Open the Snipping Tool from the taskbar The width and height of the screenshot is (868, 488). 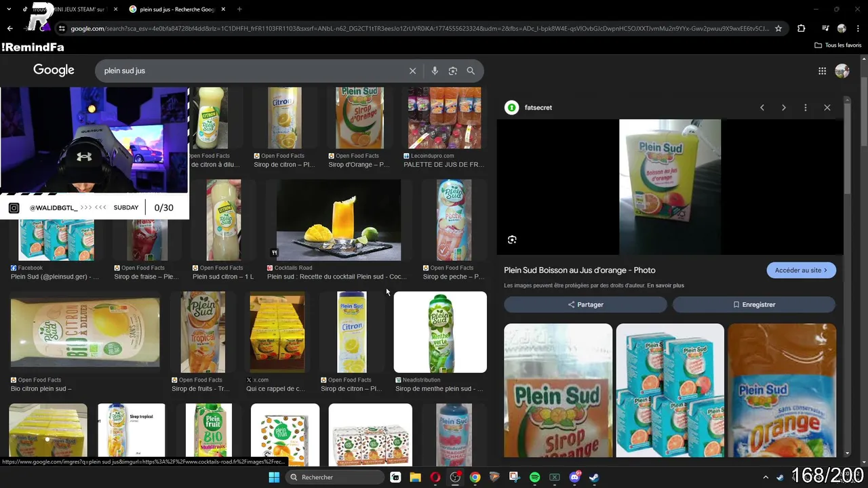click(515, 477)
